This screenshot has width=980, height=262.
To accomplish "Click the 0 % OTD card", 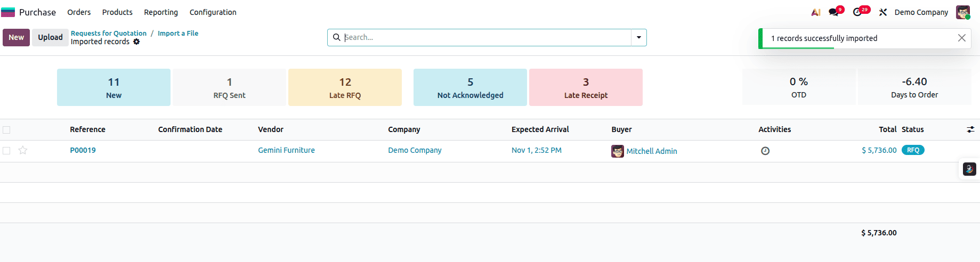I will coord(799,87).
